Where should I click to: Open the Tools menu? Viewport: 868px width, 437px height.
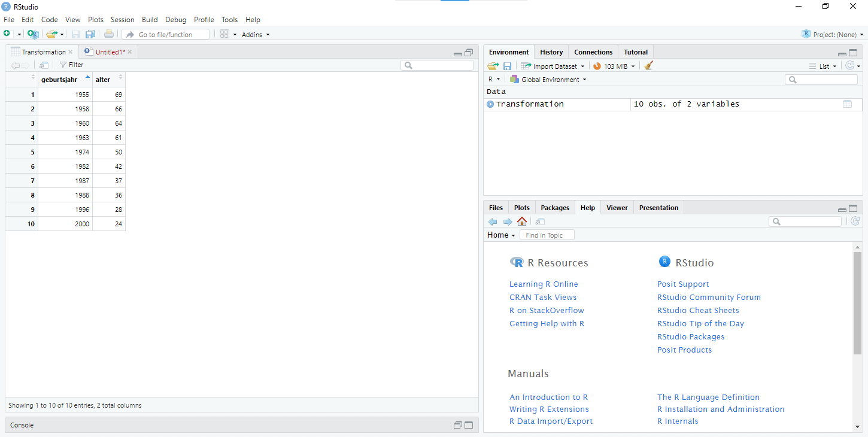(x=229, y=20)
